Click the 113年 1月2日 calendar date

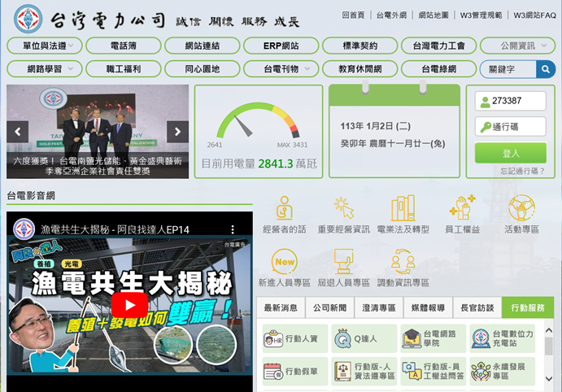(x=375, y=126)
